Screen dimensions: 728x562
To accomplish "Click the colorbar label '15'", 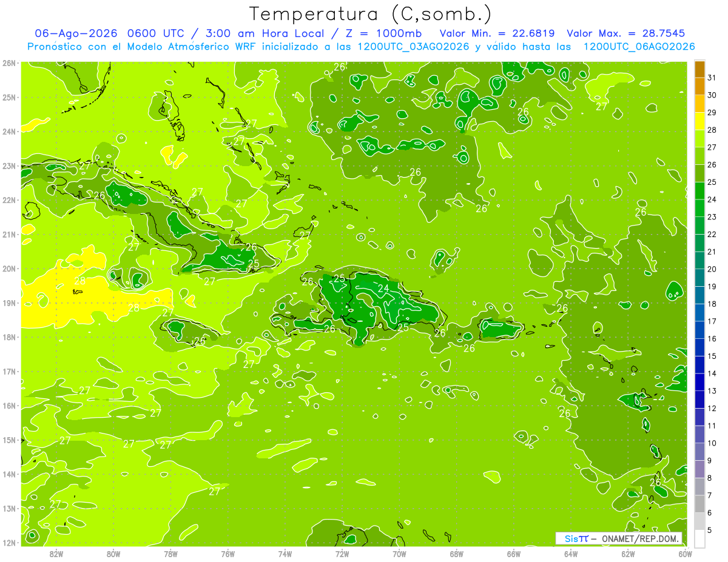I will click(x=712, y=356).
